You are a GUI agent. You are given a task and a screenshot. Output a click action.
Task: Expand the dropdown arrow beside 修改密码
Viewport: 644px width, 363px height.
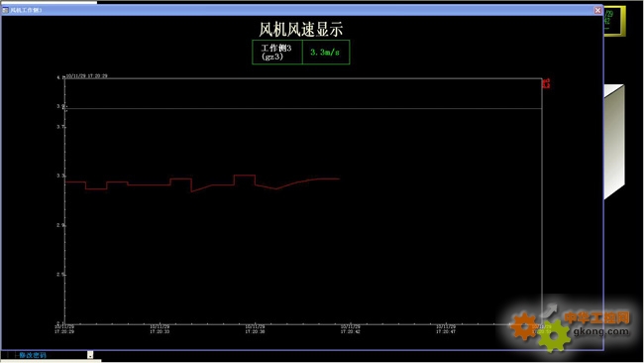90,355
